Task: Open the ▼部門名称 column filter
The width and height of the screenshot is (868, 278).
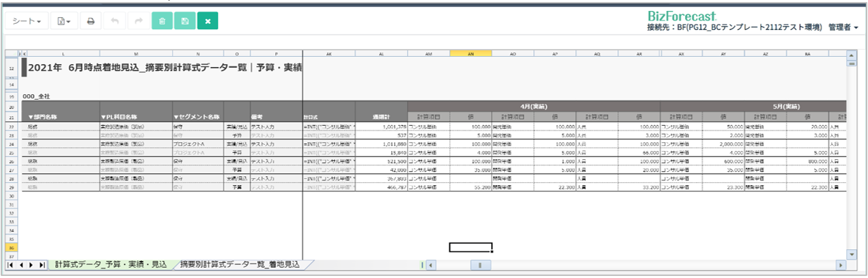Action: 42,117
